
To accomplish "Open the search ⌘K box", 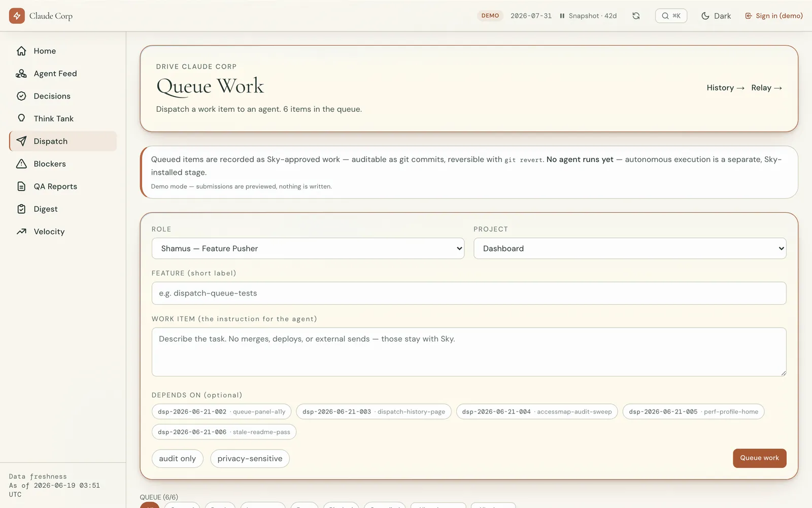I will 671,16.
